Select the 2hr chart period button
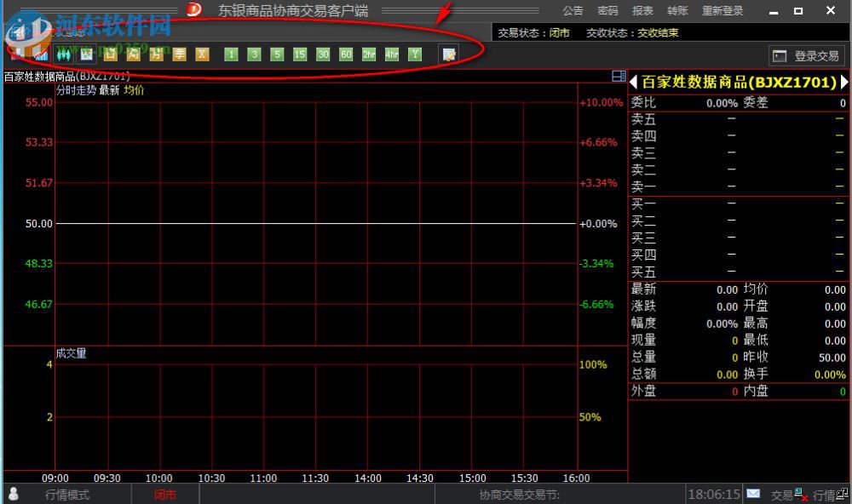 pos(369,54)
